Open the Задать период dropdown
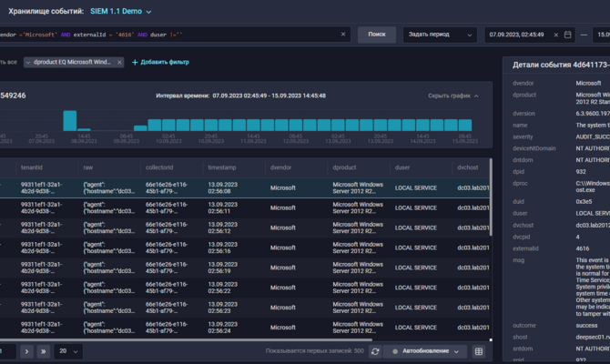The width and height of the screenshot is (610, 364). (440, 35)
